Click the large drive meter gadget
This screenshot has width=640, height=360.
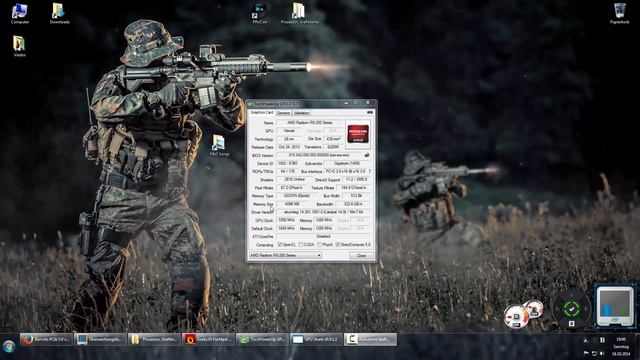tap(516, 317)
